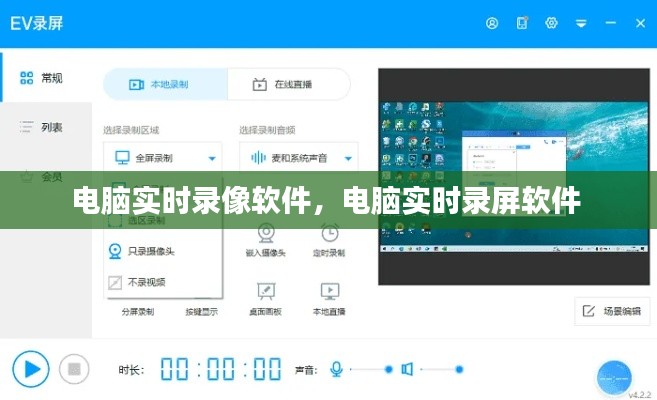Click the 定时录制 clock icon
657x400 pixels.
pos(328,234)
